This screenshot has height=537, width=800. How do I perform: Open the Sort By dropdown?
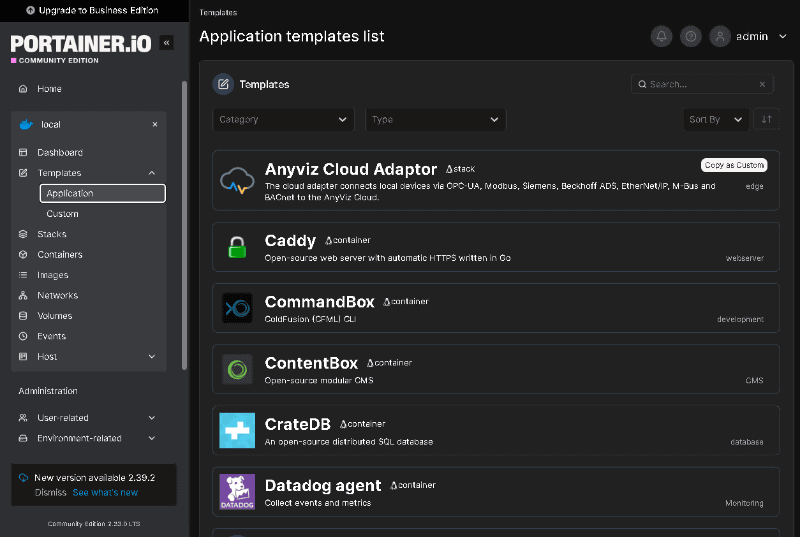716,119
